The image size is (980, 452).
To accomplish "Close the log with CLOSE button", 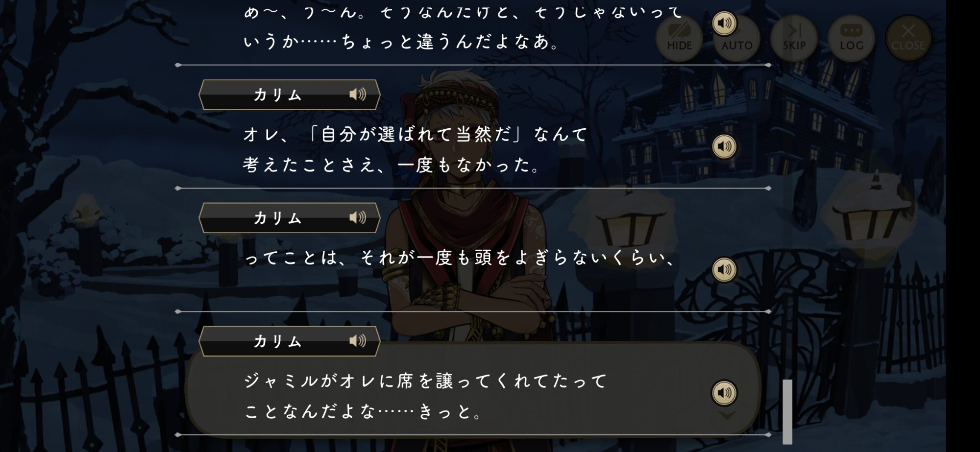I will (x=908, y=38).
